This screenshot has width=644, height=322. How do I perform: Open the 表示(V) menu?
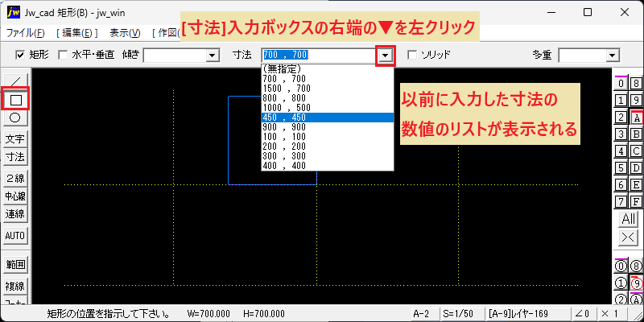126,33
